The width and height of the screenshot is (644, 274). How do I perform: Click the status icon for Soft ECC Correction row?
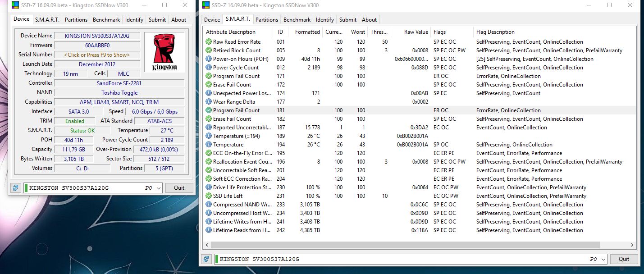(x=209, y=179)
